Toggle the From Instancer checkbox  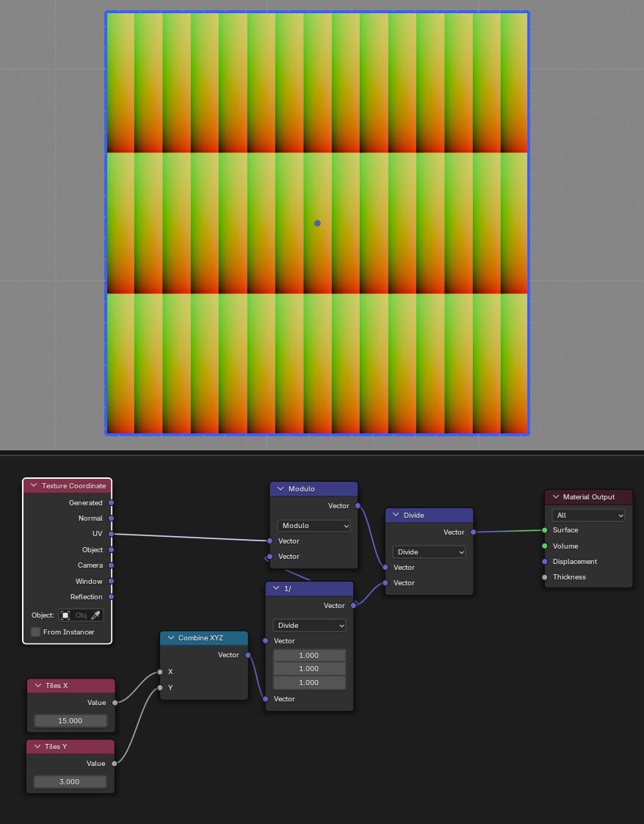point(36,632)
